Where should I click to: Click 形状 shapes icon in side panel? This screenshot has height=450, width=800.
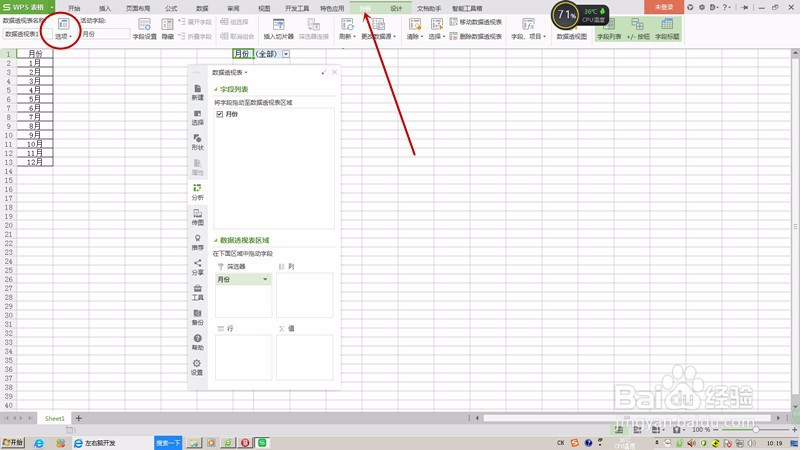pyautogui.click(x=197, y=142)
